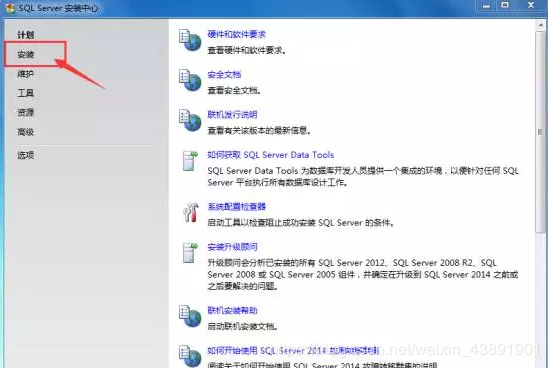Open the 硬件和软件要求 link

236,34
